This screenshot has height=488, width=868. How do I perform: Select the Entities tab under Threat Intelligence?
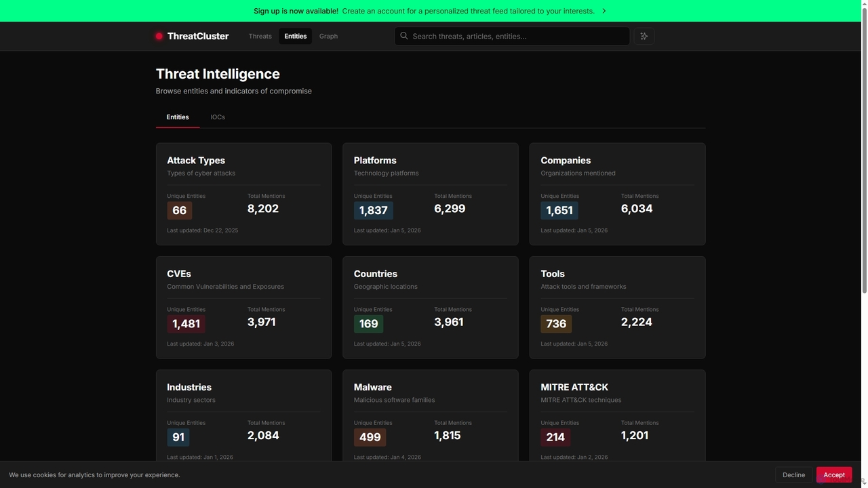178,117
